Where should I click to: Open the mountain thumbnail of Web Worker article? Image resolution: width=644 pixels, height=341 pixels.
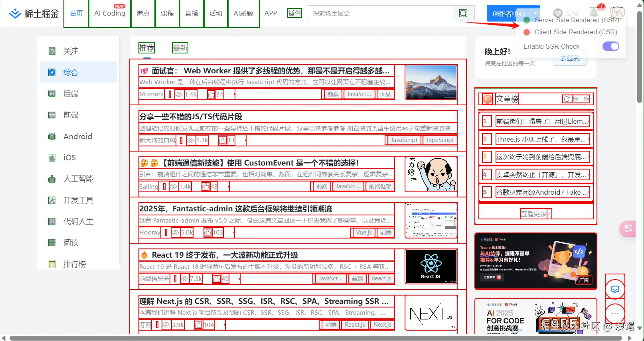[x=431, y=82]
